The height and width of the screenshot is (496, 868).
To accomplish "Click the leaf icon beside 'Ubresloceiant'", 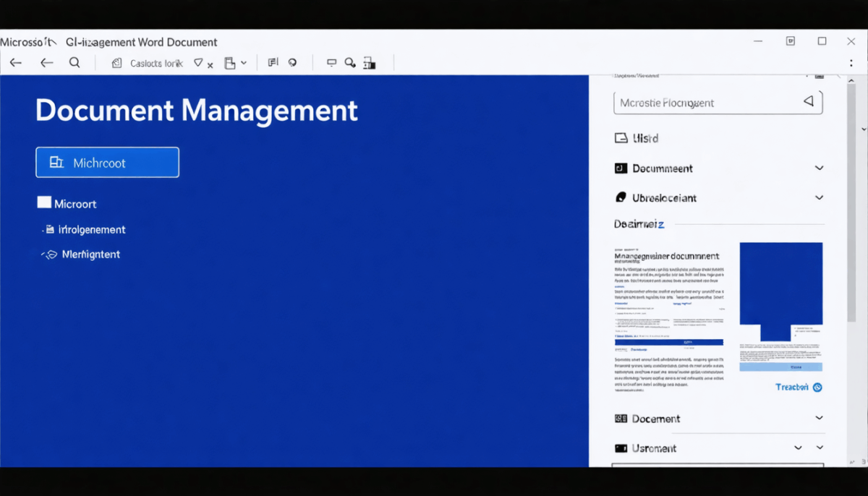I will [x=620, y=197].
